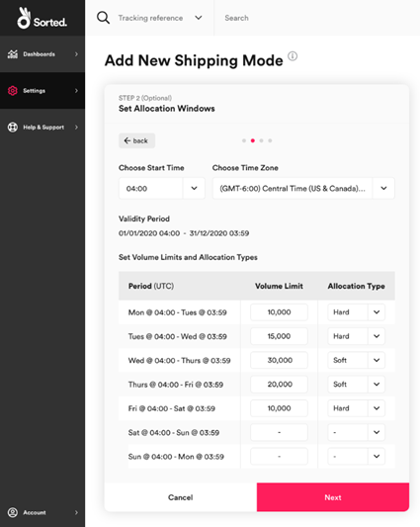Click the info icon beside page title
This screenshot has width=420, height=527.
(x=293, y=56)
